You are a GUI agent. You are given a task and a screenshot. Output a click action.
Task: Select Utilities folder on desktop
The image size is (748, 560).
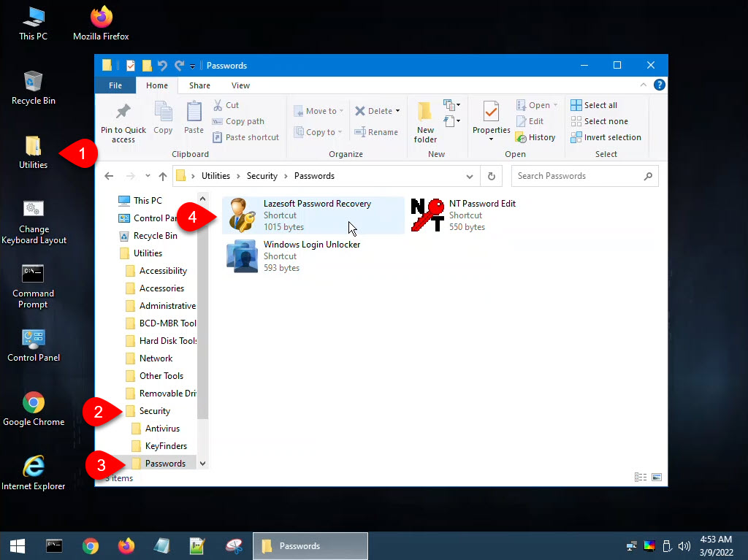click(x=33, y=153)
